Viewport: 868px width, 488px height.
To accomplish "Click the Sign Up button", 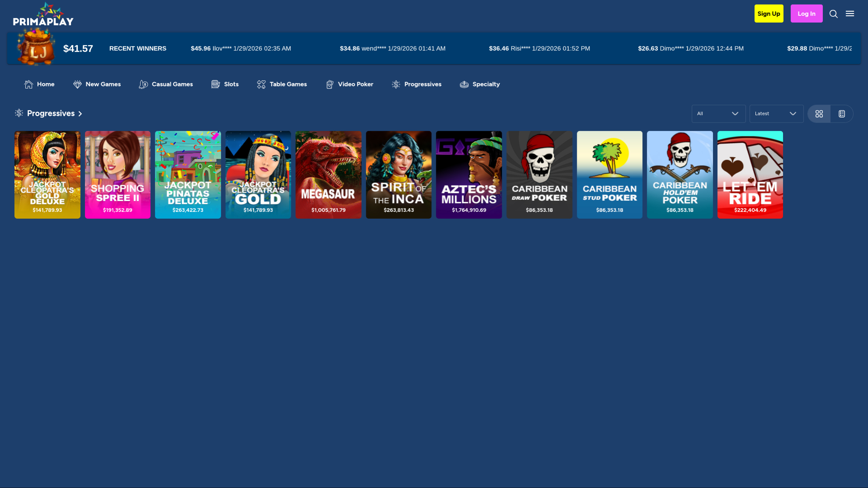I will coord(769,14).
